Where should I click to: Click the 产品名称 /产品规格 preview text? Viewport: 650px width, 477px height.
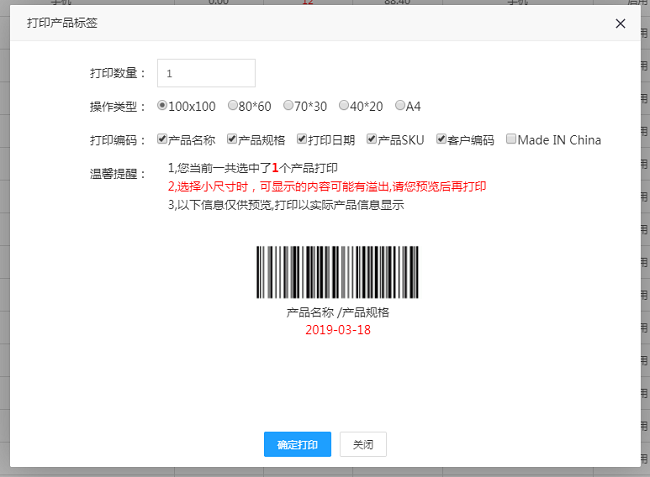(337, 312)
